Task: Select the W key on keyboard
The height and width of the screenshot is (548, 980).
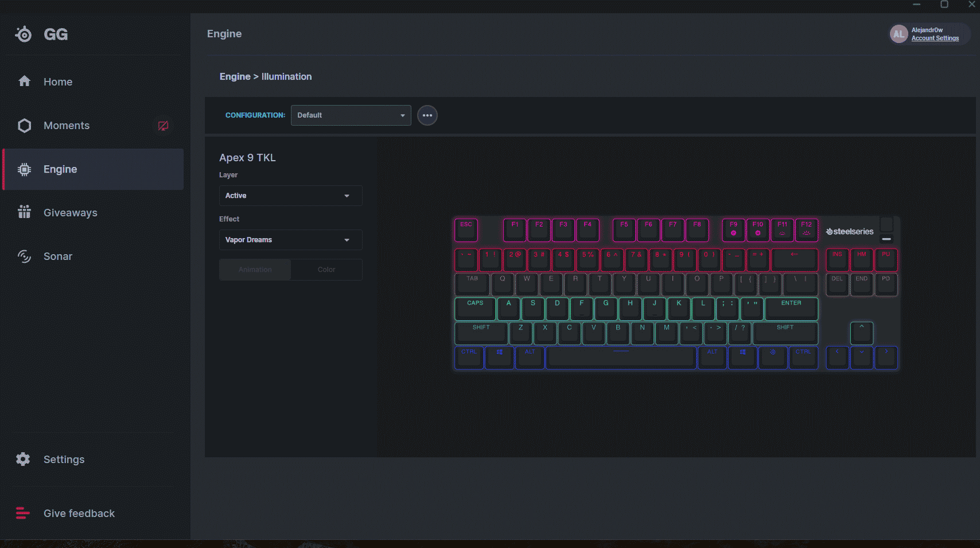Action: coord(527,285)
